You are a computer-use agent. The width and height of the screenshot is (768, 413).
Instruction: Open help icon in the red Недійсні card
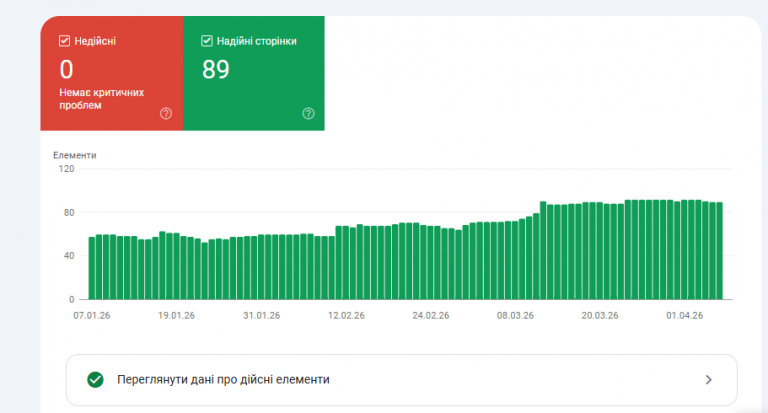[166, 114]
